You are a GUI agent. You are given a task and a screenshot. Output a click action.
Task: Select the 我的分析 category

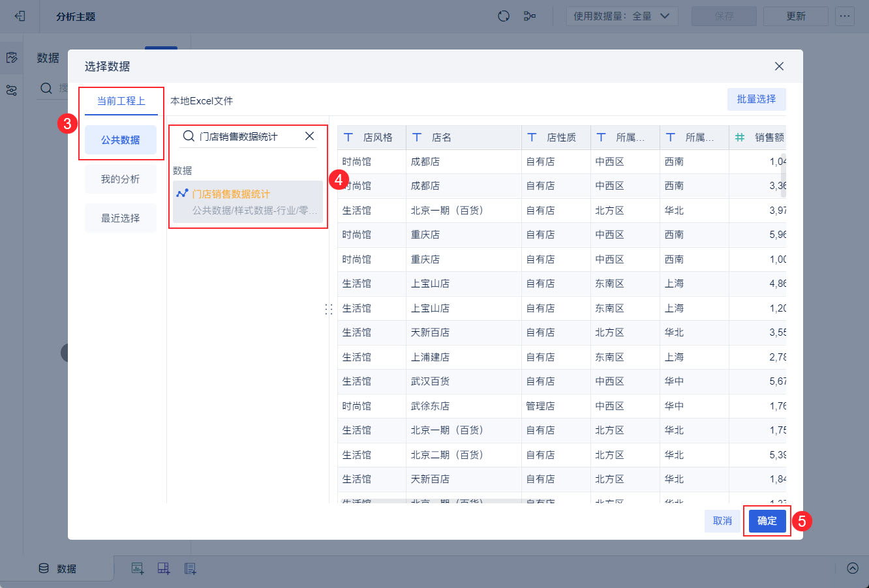[121, 179]
